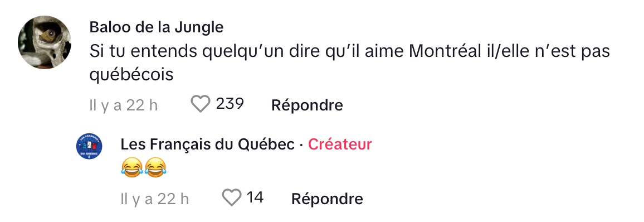Click the 239 like count
The width and height of the screenshot is (644, 222).
pyautogui.click(x=230, y=104)
